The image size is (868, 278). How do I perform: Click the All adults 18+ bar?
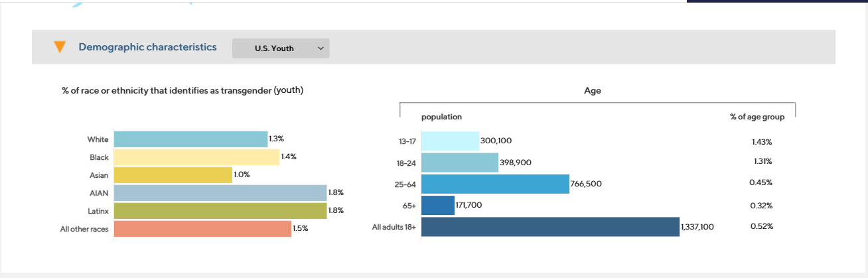click(x=551, y=227)
